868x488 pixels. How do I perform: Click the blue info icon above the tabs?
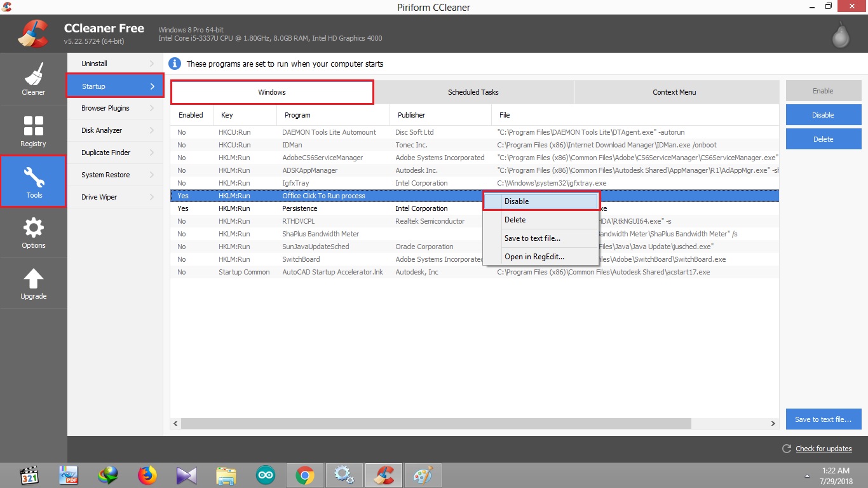[x=175, y=64]
